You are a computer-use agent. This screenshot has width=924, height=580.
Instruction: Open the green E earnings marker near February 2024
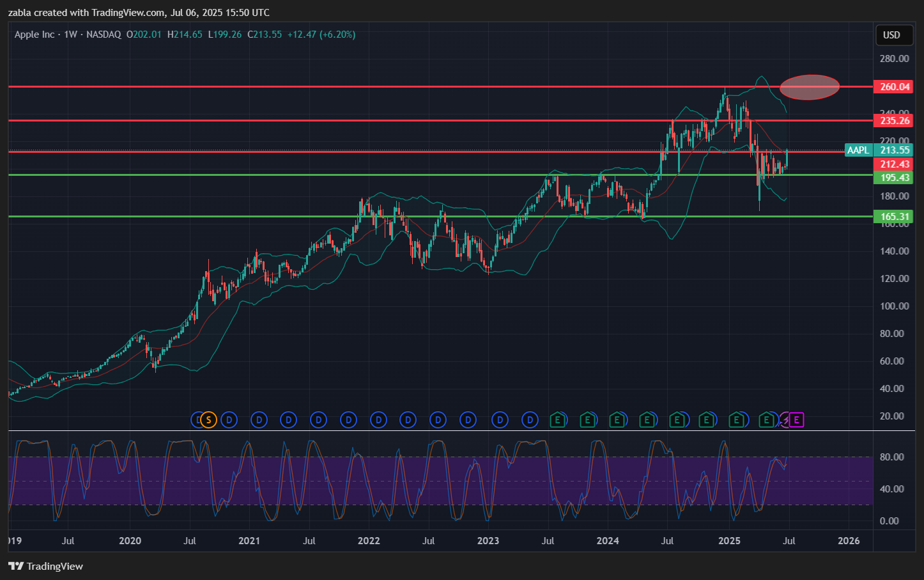(617, 420)
